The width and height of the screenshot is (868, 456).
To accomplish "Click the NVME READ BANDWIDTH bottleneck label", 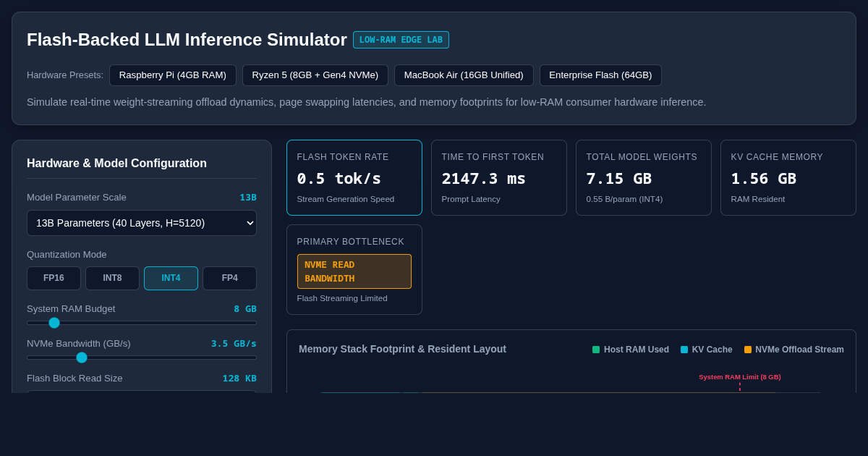I will coord(354,271).
